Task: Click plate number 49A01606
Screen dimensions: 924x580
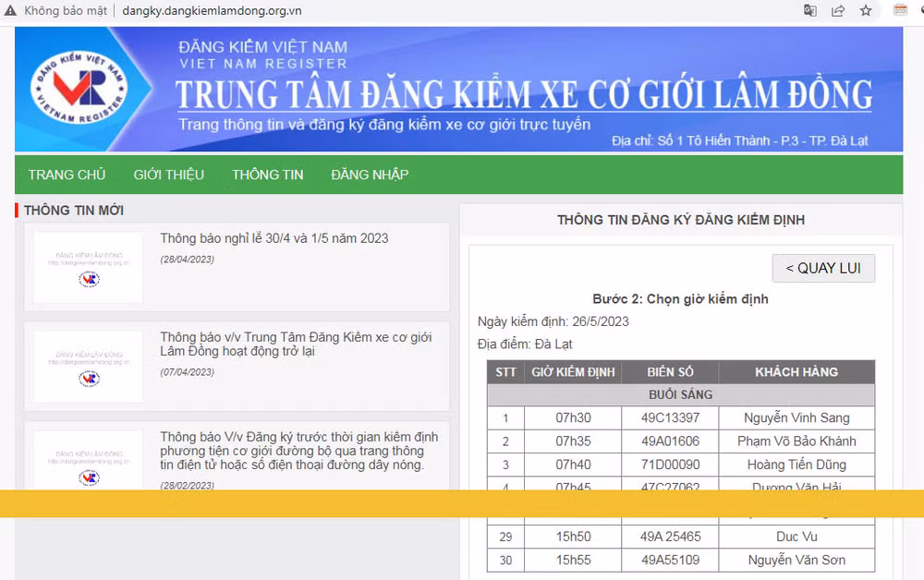Action: (x=670, y=441)
